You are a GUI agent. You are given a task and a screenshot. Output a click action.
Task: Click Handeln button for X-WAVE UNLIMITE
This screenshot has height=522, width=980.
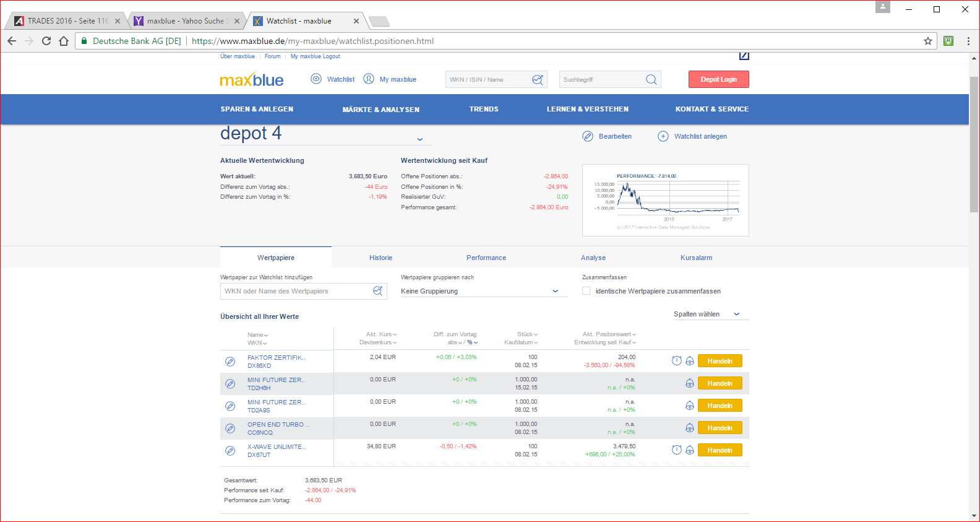click(720, 450)
